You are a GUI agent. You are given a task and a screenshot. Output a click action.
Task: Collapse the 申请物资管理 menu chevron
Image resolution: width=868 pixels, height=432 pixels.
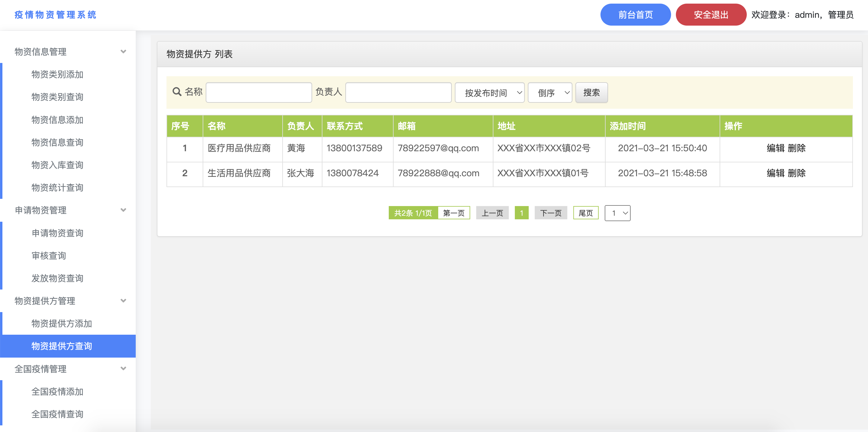pyautogui.click(x=123, y=210)
